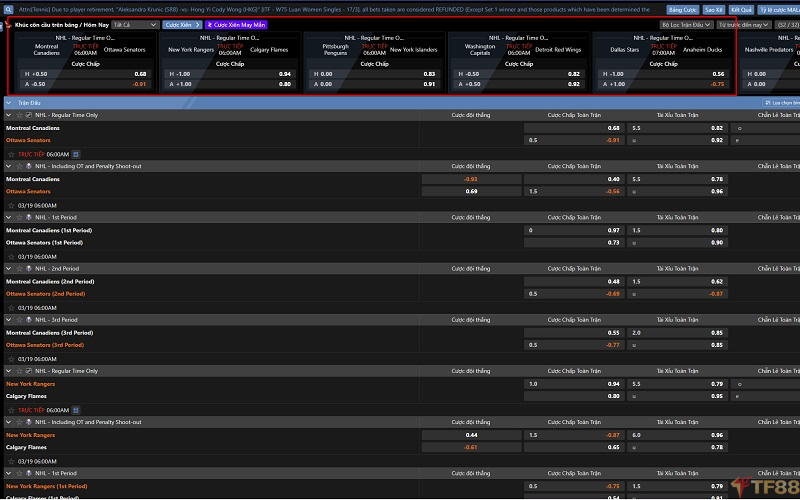Image resolution: width=800 pixels, height=500 pixels.
Task: Click over 2.0 odds for Montreal 3rd Period
Action: tap(678, 333)
